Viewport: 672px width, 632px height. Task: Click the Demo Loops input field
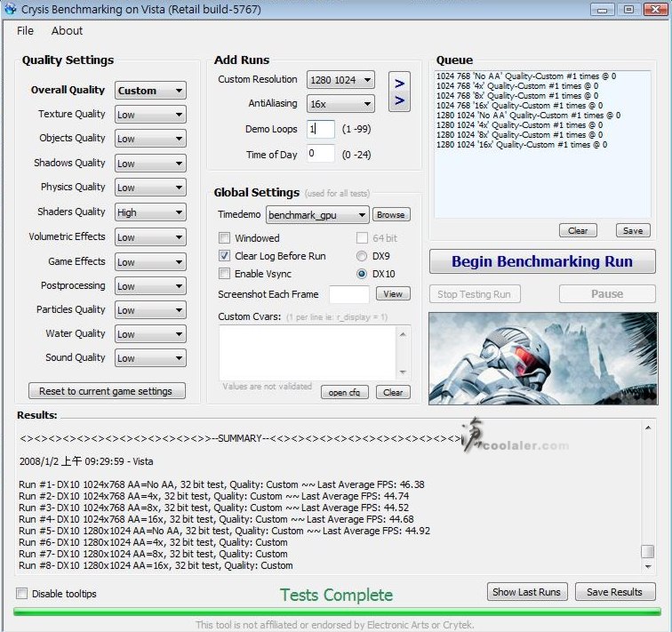(321, 129)
